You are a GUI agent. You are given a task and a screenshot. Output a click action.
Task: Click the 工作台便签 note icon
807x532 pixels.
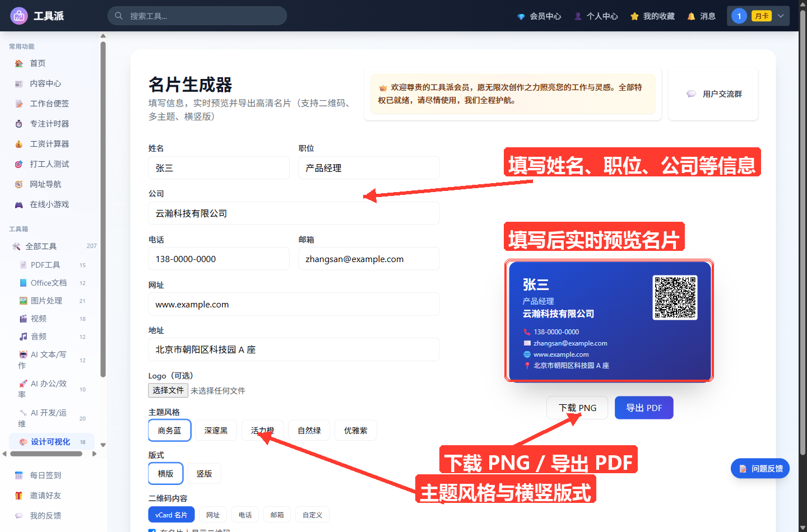pos(19,104)
